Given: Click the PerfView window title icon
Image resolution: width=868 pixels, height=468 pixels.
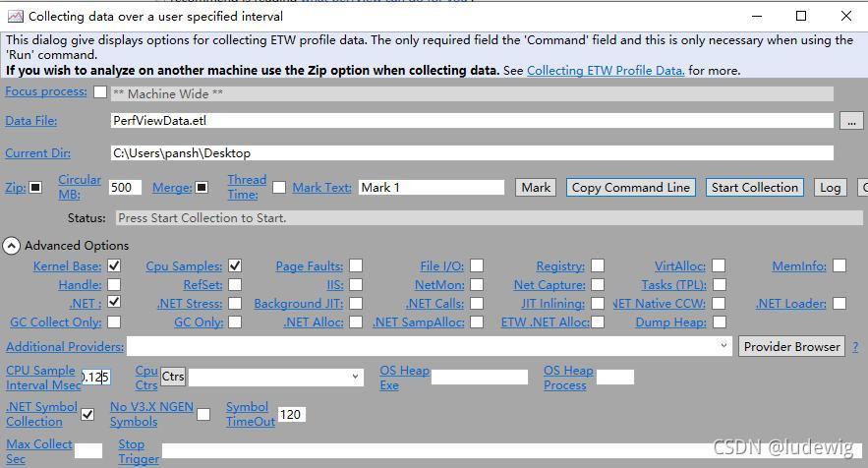Looking at the screenshot, I should point(15,16).
